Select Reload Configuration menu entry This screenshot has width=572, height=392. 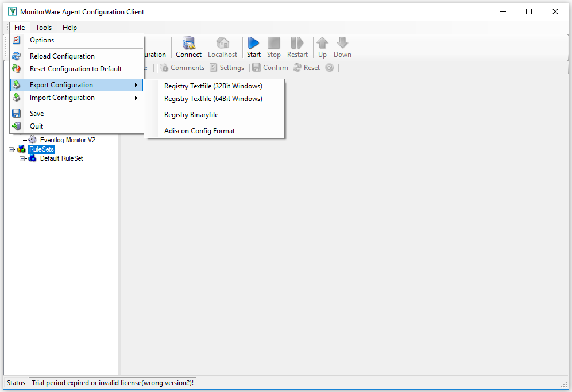coord(76,56)
